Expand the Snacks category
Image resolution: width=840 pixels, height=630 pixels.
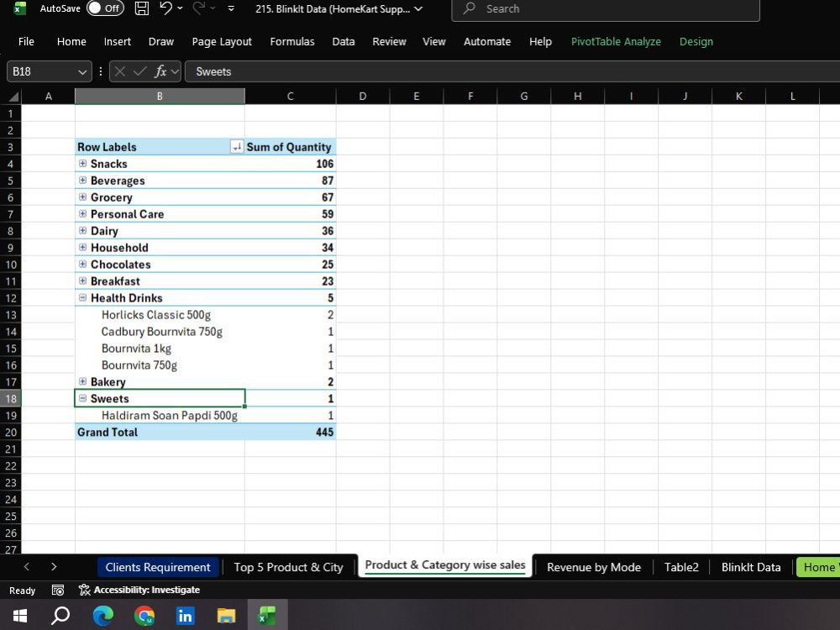click(x=82, y=164)
